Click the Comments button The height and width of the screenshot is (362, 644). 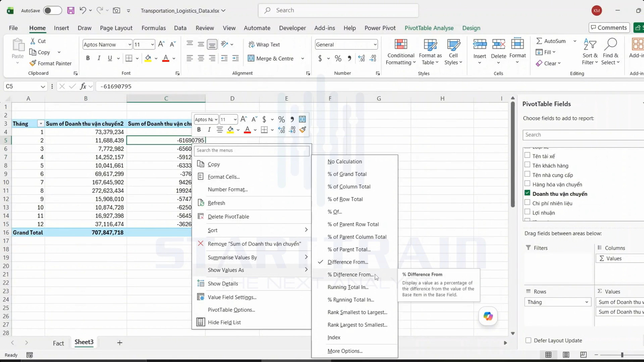(609, 28)
